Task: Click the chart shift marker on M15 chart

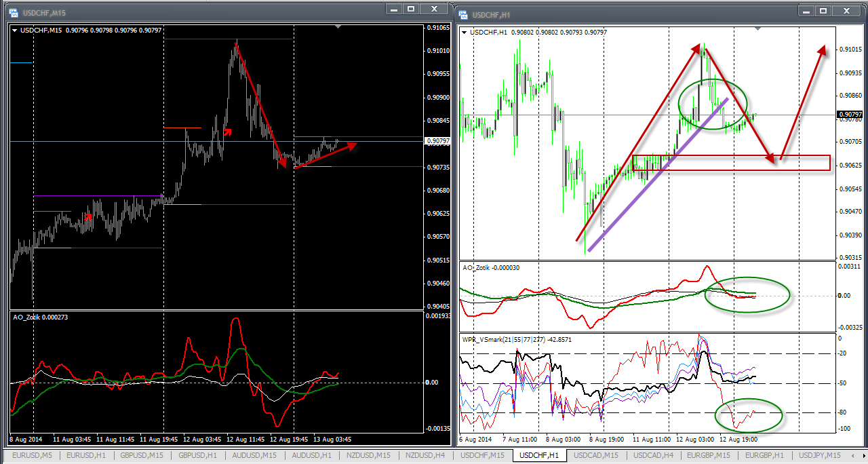Action: tap(338, 26)
